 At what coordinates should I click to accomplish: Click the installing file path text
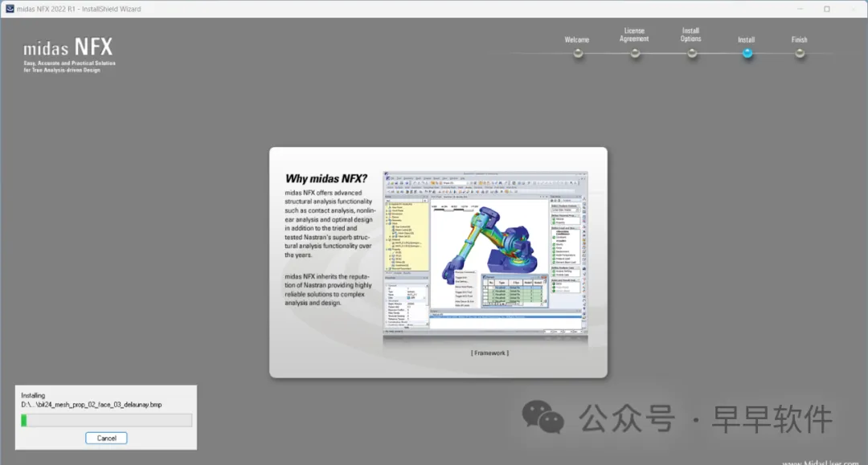coord(92,405)
